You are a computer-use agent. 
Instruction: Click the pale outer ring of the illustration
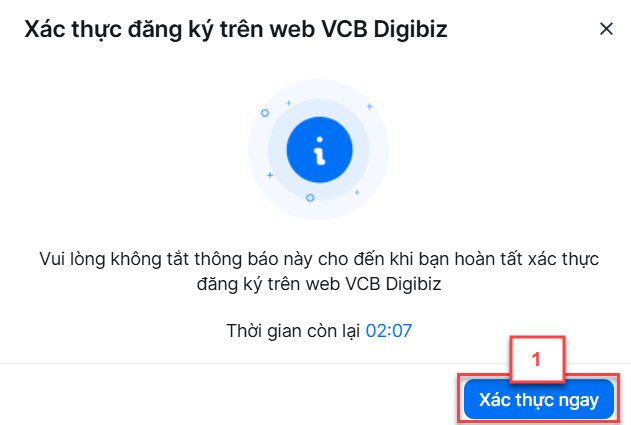click(258, 149)
